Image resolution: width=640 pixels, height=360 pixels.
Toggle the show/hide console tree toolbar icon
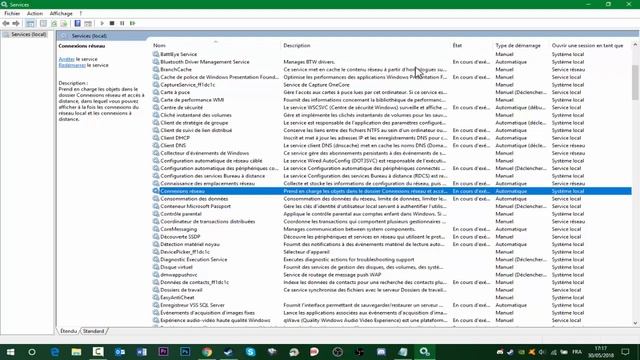coord(30,24)
